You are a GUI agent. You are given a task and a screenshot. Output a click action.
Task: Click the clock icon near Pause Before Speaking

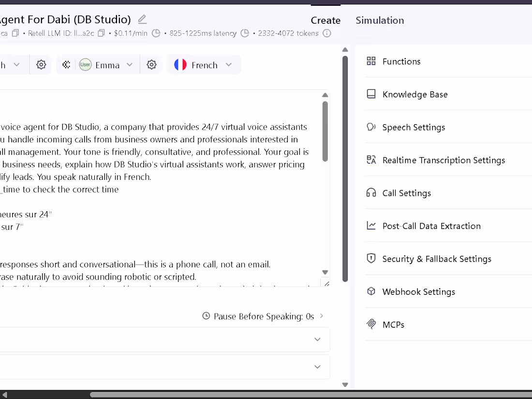tap(206, 316)
